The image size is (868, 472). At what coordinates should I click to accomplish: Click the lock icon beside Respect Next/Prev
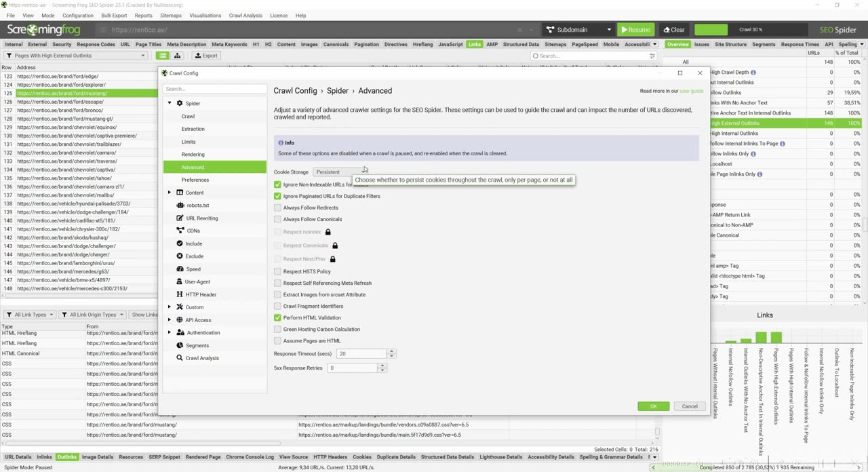tap(332, 259)
